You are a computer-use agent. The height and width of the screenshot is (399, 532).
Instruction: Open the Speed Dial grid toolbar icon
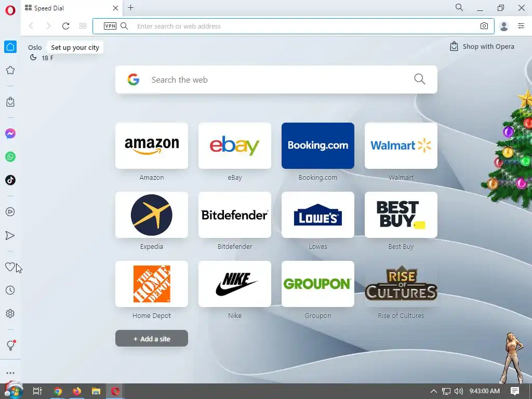coord(83,26)
